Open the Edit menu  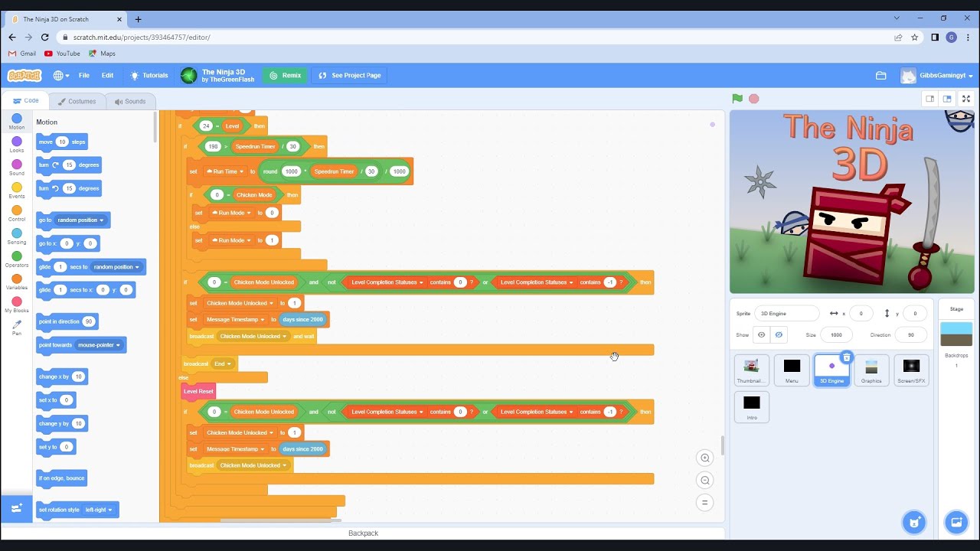(x=107, y=75)
